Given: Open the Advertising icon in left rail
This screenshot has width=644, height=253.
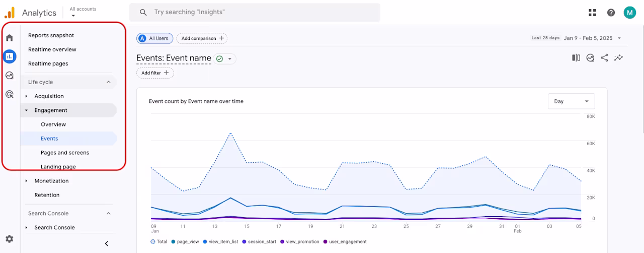Looking at the screenshot, I should coord(9,94).
